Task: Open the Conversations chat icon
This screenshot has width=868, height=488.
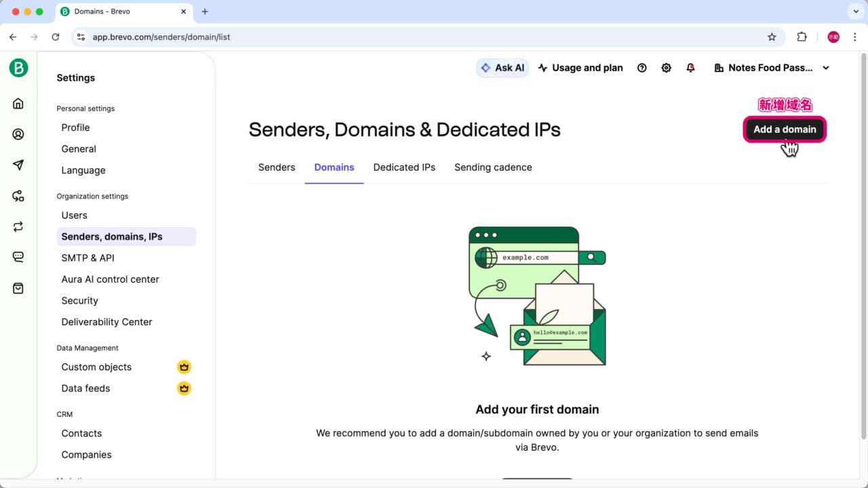Action: coord(18,257)
